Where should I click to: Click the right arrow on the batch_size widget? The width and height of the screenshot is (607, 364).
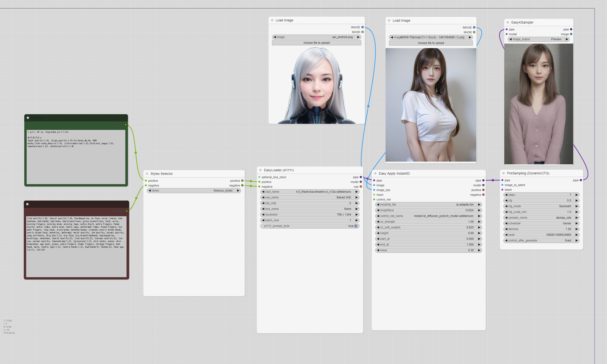tap(357, 220)
